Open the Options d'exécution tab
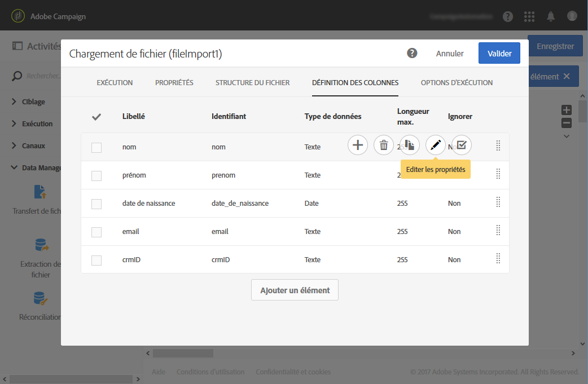This screenshot has height=384, width=588. (457, 83)
